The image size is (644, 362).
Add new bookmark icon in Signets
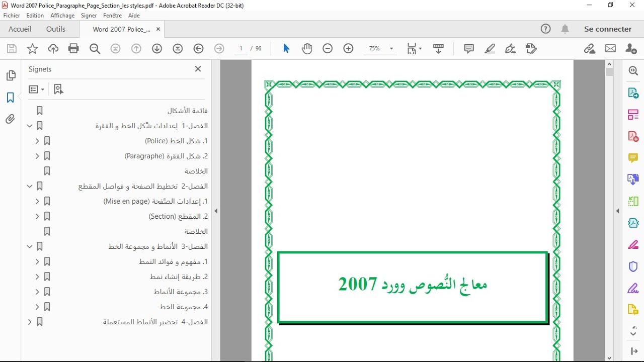point(58,89)
